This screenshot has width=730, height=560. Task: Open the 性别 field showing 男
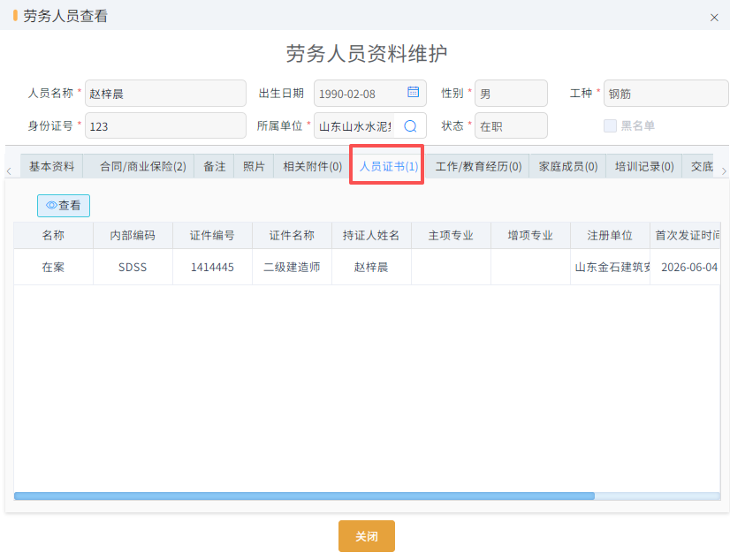point(511,94)
